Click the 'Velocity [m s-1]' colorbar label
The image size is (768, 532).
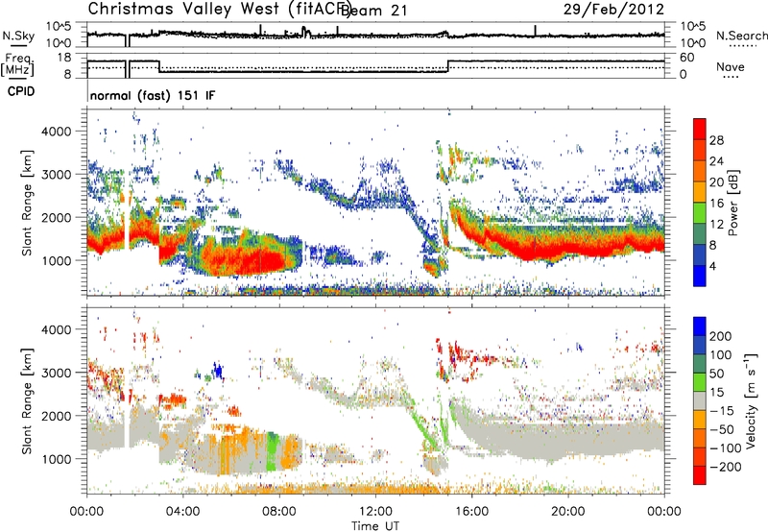pyautogui.click(x=751, y=400)
